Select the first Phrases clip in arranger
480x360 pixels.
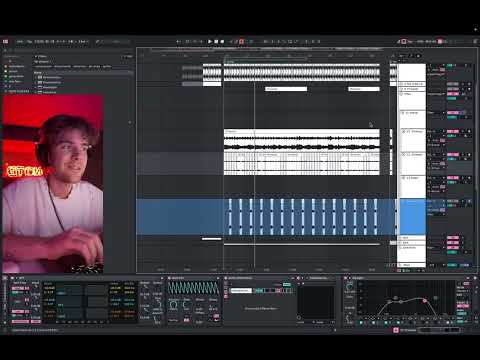286,89
